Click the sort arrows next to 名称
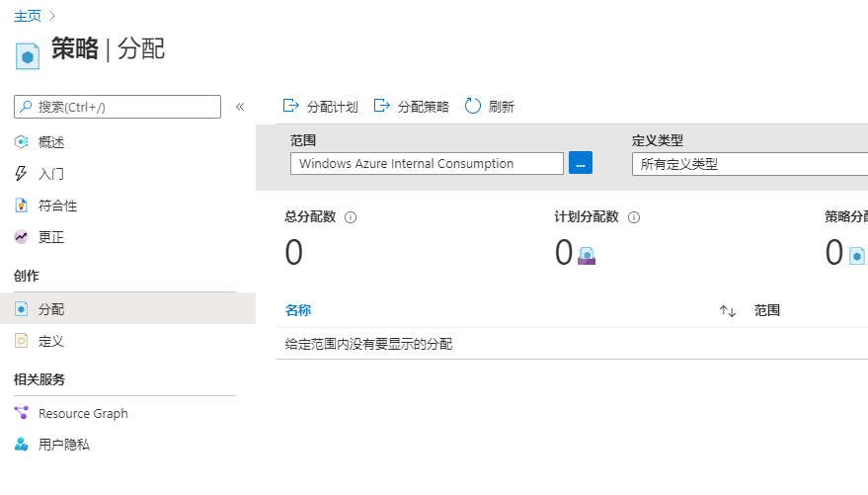Image resolution: width=868 pixels, height=495 pixels. [x=728, y=310]
